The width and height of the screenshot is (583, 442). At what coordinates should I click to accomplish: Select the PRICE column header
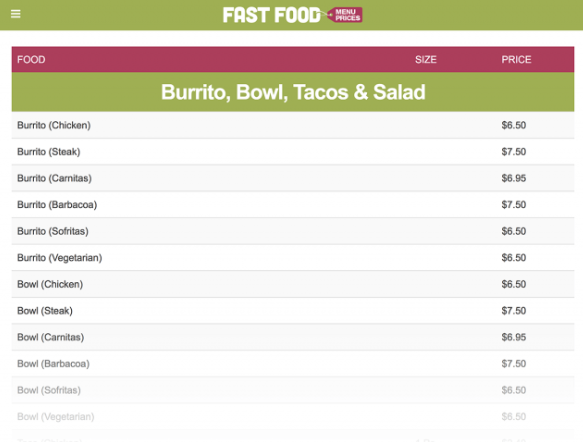coord(516,59)
